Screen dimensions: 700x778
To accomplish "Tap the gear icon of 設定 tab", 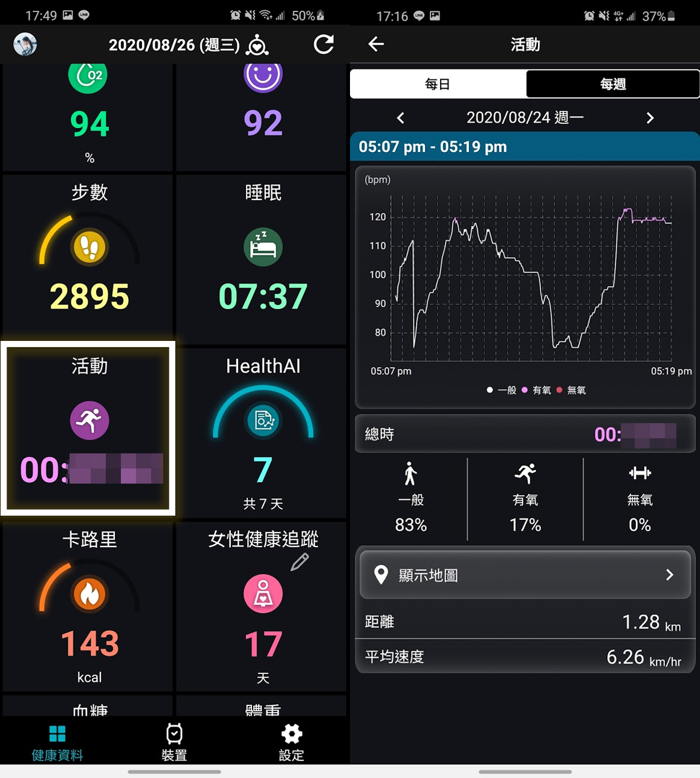I will coord(291,734).
